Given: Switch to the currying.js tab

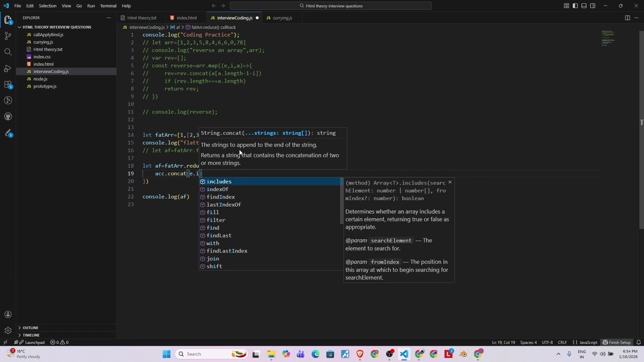Looking at the screenshot, I should [x=282, y=18].
